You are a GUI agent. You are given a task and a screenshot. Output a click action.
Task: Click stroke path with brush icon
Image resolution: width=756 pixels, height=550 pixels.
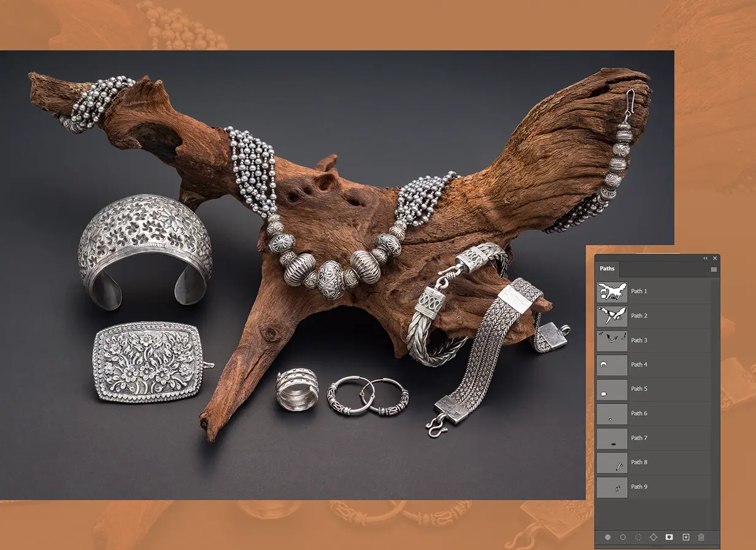pos(623,537)
